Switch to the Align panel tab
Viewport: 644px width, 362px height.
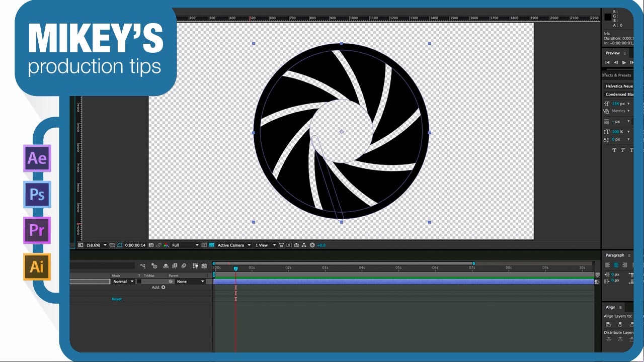tap(610, 307)
